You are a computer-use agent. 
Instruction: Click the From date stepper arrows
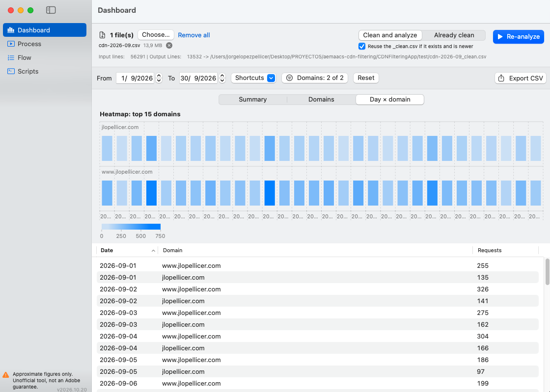tap(159, 78)
